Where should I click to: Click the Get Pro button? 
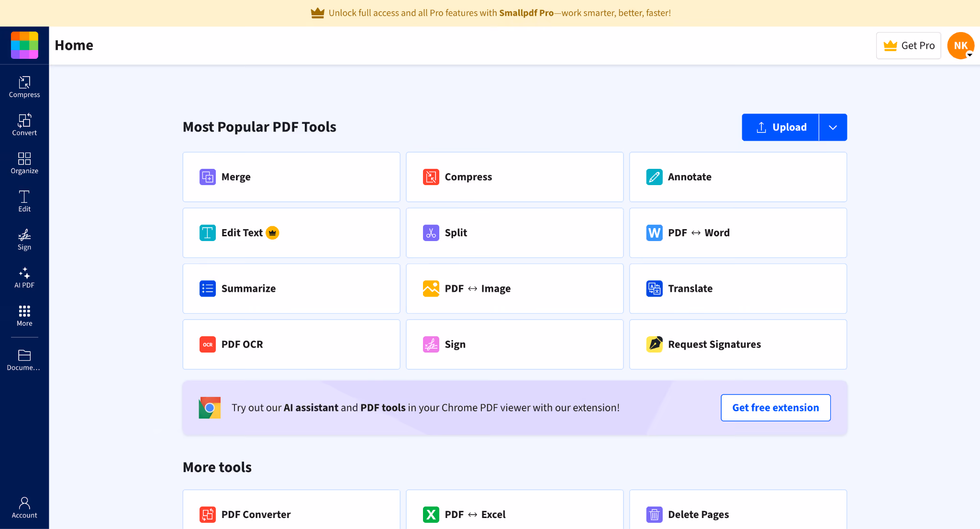[x=909, y=45]
